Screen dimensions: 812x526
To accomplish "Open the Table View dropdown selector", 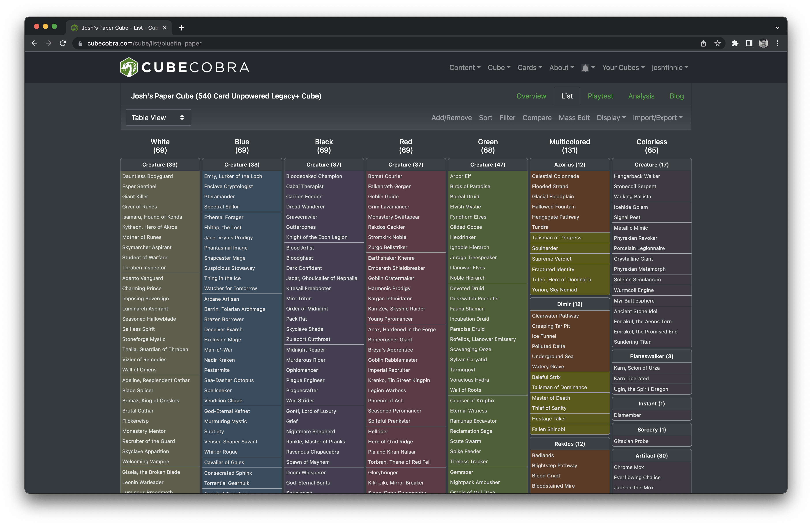I will pyautogui.click(x=158, y=117).
